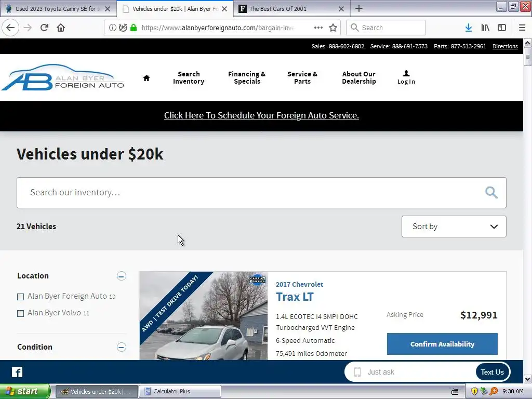Viewport: 532px width, 399px height.
Task: Open a new tab with plus icon
Action: tap(359, 8)
